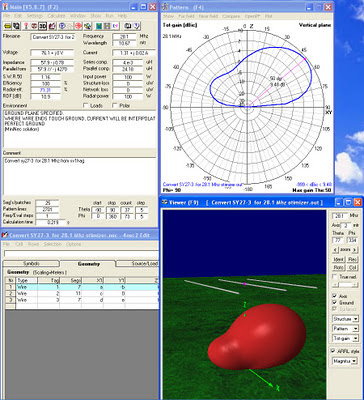Screen dimensions: 364x400
Task: Uncheck the Ground checkbox in Viewer
Action: pos(334,303)
